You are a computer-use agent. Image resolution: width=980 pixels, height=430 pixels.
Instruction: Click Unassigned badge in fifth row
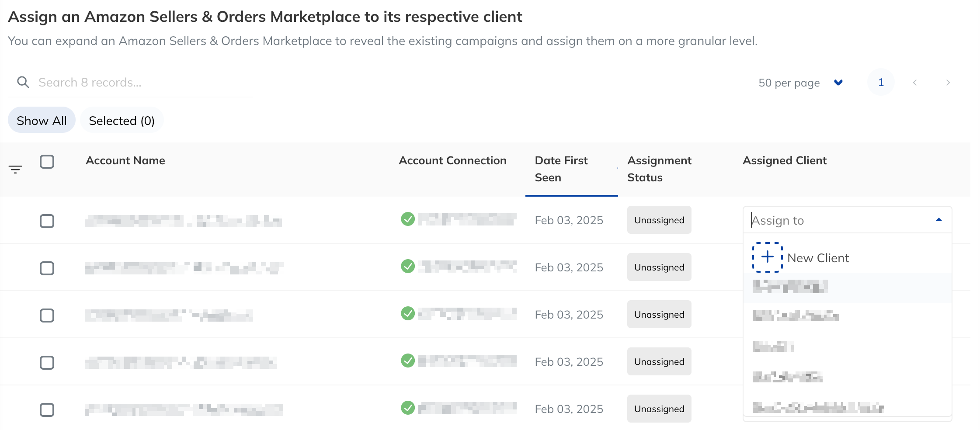click(x=659, y=409)
